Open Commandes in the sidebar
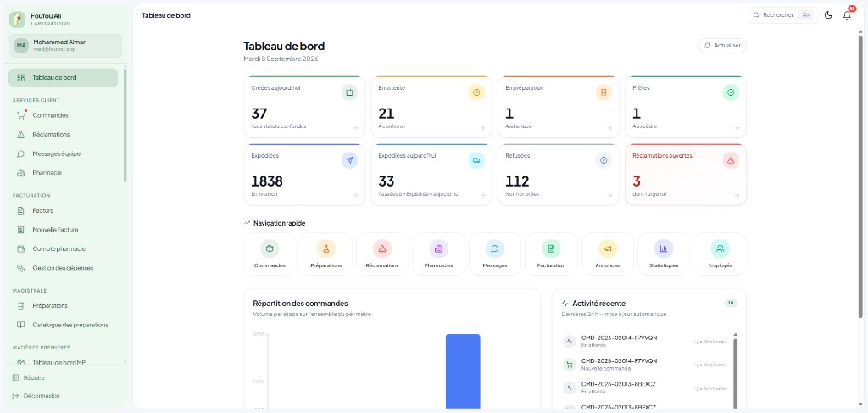This screenshot has height=413, width=868. pos(63,115)
